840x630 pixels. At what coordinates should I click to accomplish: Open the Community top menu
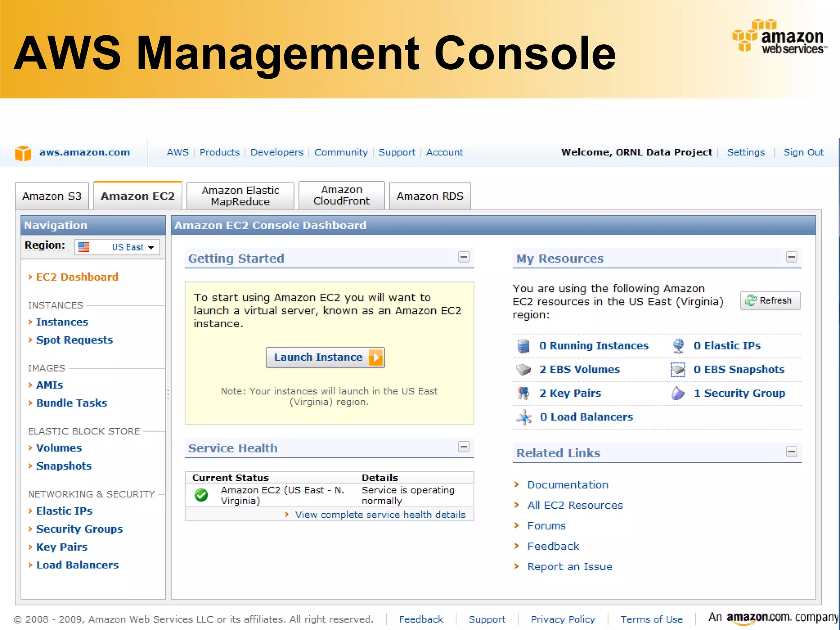pos(341,152)
